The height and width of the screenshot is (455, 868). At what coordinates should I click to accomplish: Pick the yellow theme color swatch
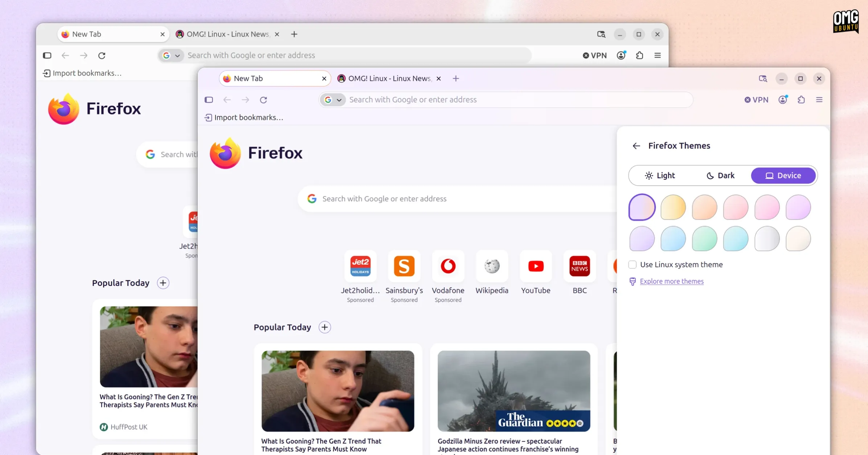pos(673,207)
